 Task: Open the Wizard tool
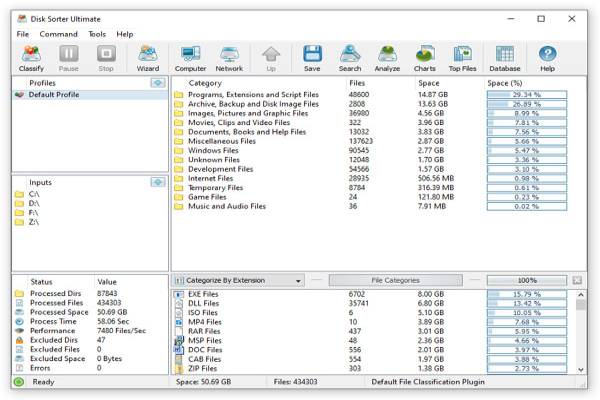tap(148, 58)
